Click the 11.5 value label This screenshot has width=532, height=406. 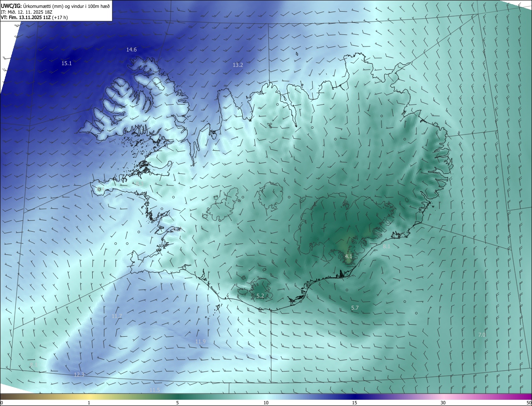tap(155, 390)
